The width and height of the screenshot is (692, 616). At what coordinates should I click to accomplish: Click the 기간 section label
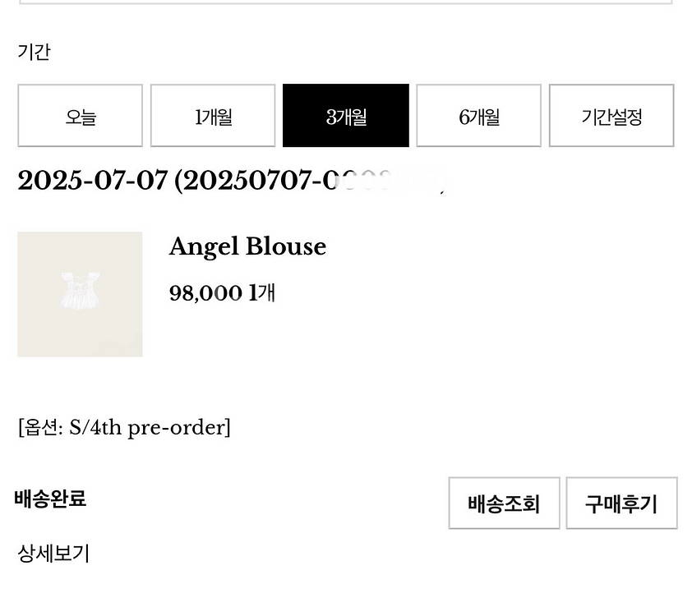pos(34,52)
